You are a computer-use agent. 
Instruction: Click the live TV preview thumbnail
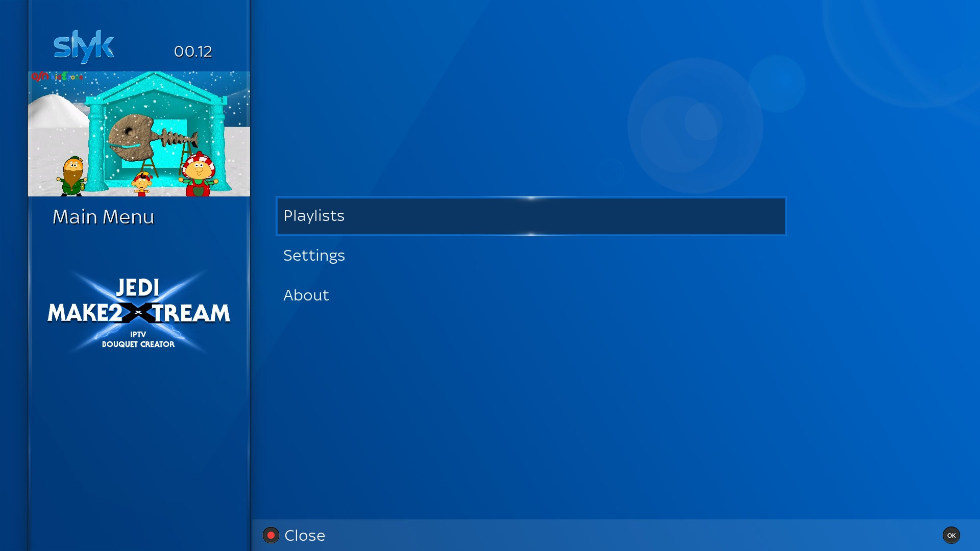(139, 134)
